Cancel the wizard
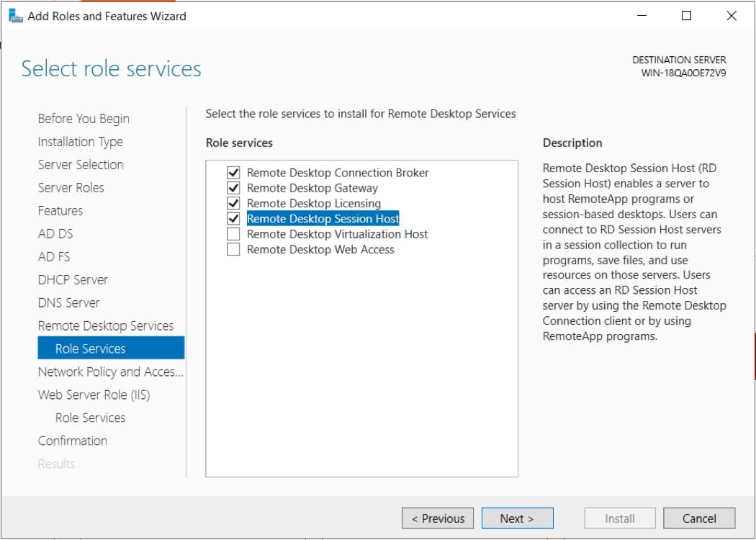The width and height of the screenshot is (756, 540). pyautogui.click(x=699, y=518)
